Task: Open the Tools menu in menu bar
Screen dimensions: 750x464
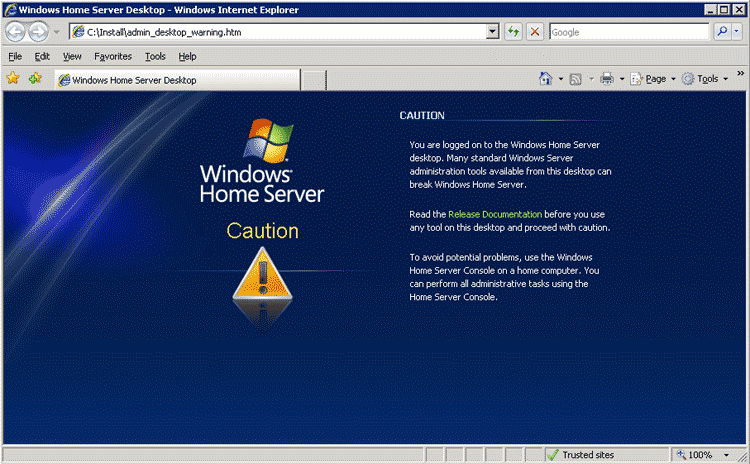Action: click(155, 56)
